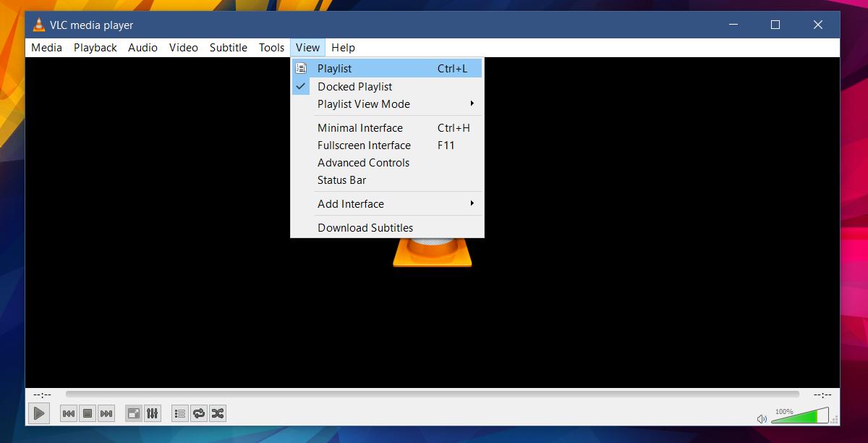This screenshot has height=443, width=868.
Task: Click the seek progress bar
Action: tap(432, 395)
